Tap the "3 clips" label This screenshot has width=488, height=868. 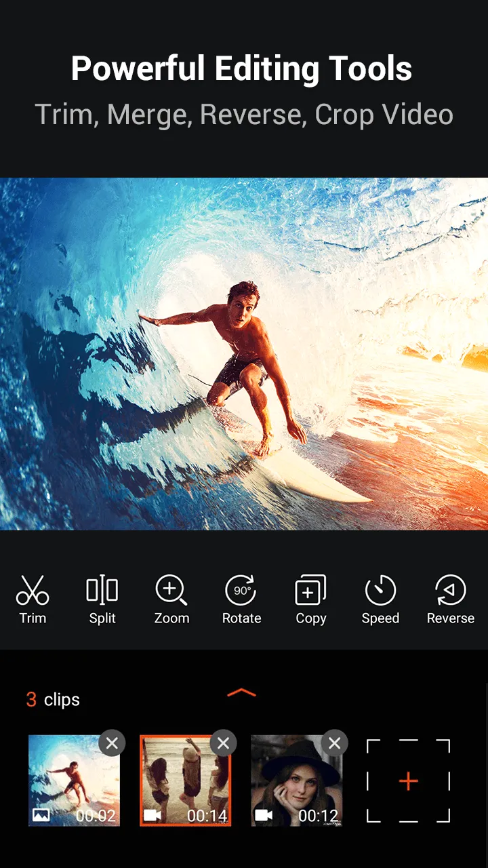pyautogui.click(x=53, y=700)
